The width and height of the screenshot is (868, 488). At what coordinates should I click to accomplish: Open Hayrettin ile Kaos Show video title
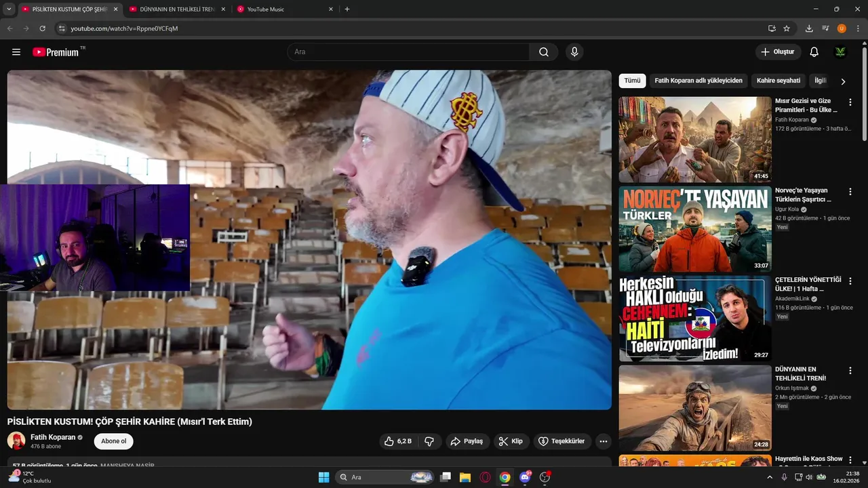click(x=809, y=459)
